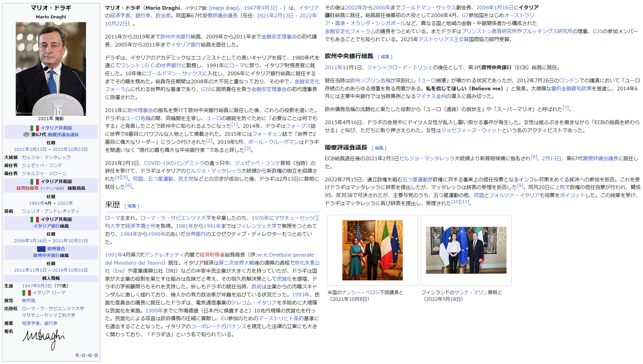Click Draghi's signature image

[x=44, y=339]
